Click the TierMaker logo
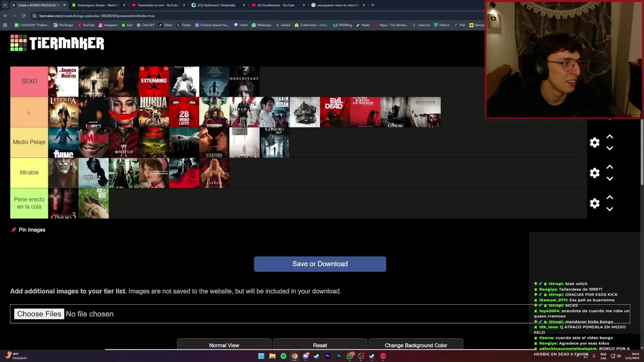Image resolution: width=644 pixels, height=362 pixels. [57, 43]
